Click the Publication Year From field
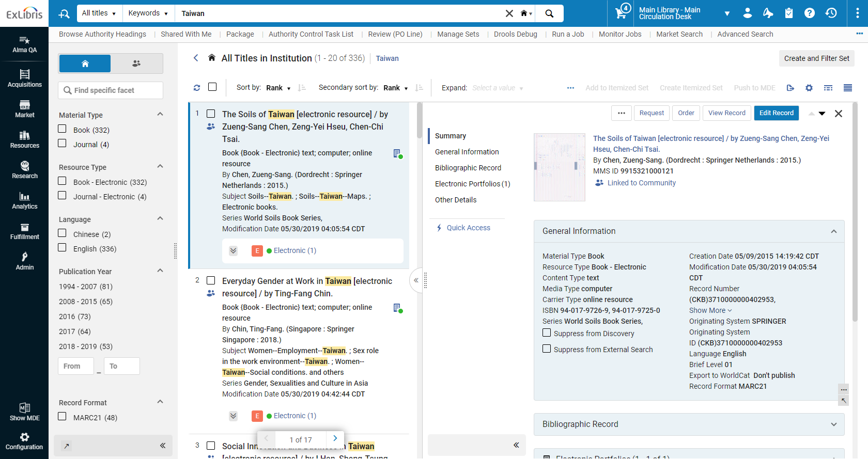The height and width of the screenshot is (459, 868). point(76,366)
